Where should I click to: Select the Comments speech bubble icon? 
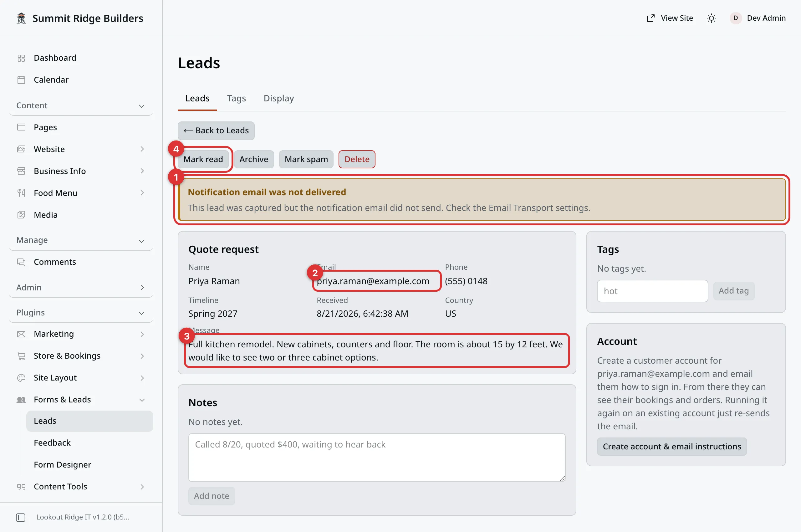point(21,262)
